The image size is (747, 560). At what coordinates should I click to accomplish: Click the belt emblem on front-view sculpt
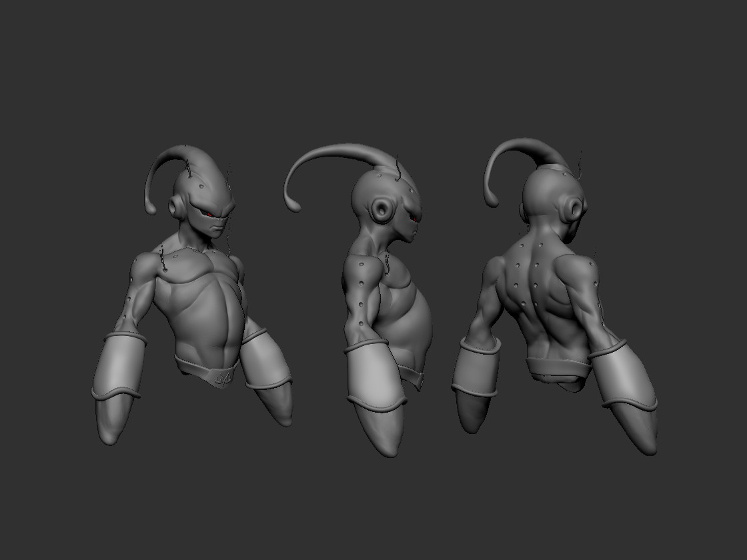223,378
